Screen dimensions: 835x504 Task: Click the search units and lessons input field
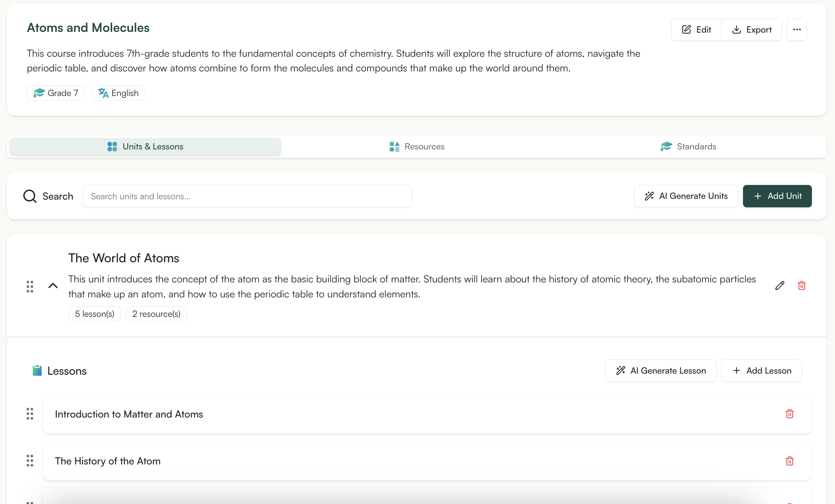tap(247, 196)
